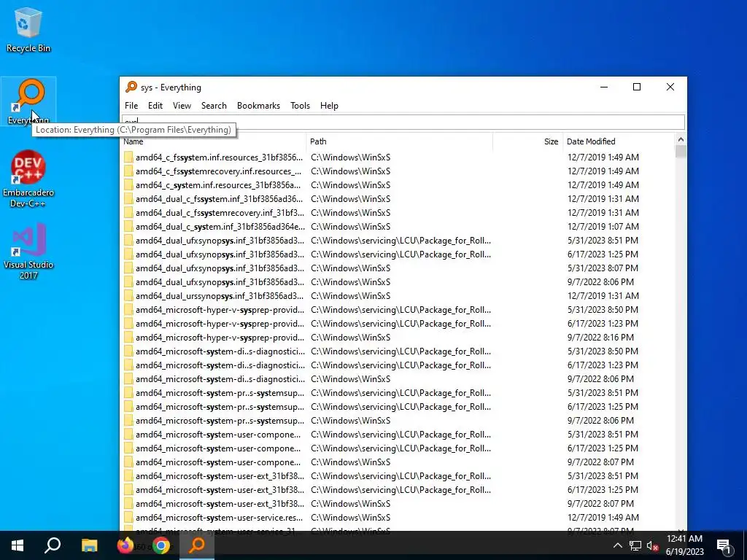Open the notification center icon
The height and width of the screenshot is (560, 747).
[724, 545]
